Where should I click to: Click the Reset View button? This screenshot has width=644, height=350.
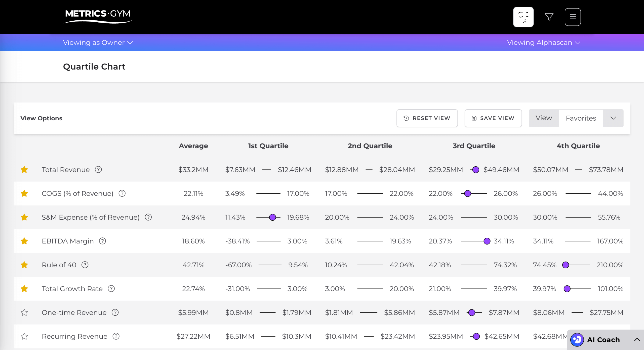point(427,118)
